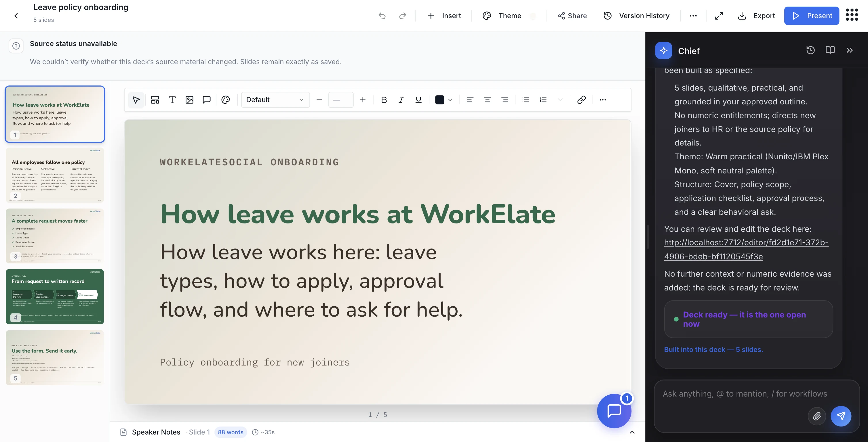Undo the last edit
868x442 pixels.
(x=382, y=16)
